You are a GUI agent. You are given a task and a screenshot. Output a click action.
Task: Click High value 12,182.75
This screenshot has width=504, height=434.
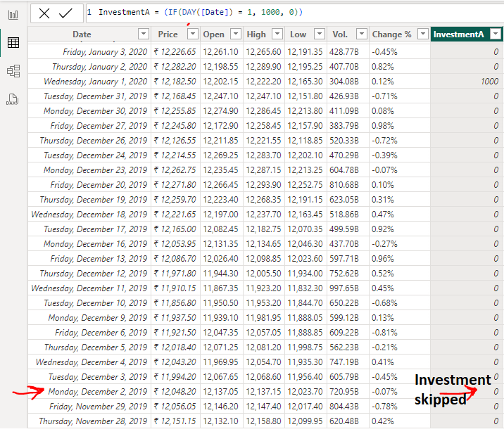(263, 229)
